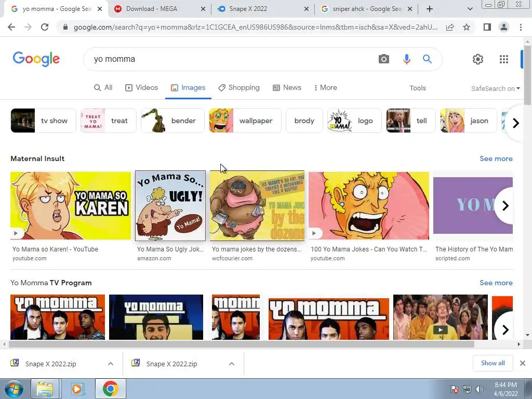
Task: Select the jason suggestion chip
Action: tap(468, 121)
